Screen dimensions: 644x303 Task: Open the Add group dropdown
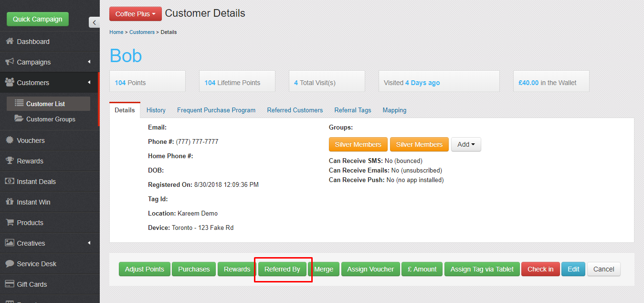[465, 144]
